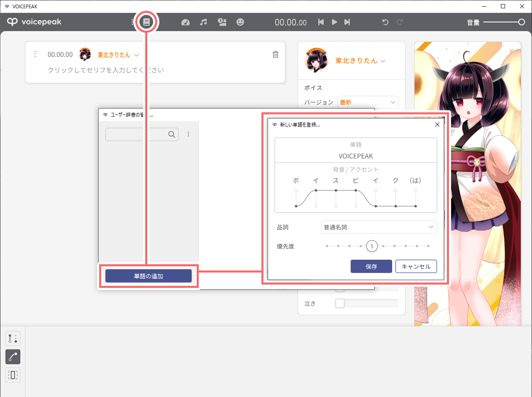The width and height of the screenshot is (532, 397).
Task: Undo the last action
Action: [385, 22]
